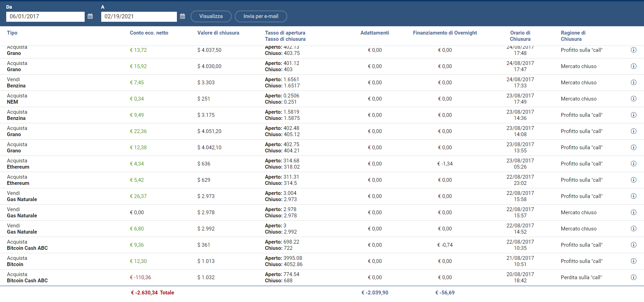Show info for Gas Naturale trade at 14:52
Viewport: 644px width, 302px height.
point(634,229)
